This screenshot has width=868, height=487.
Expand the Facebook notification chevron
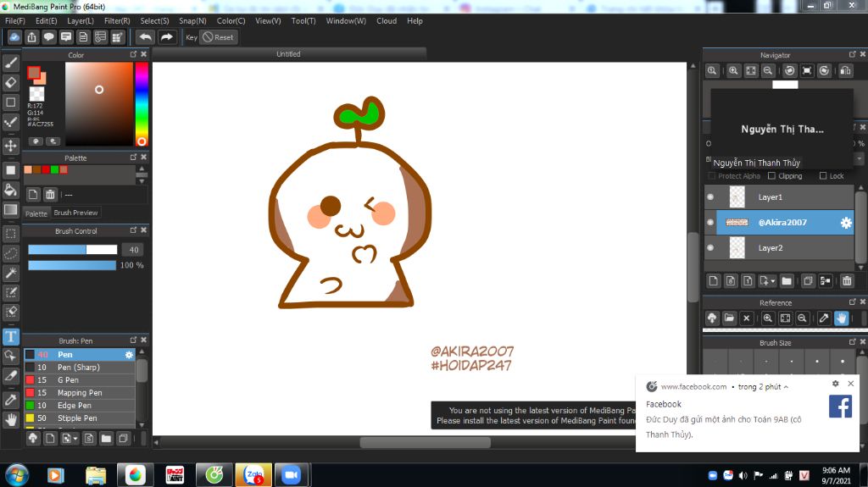(786, 387)
